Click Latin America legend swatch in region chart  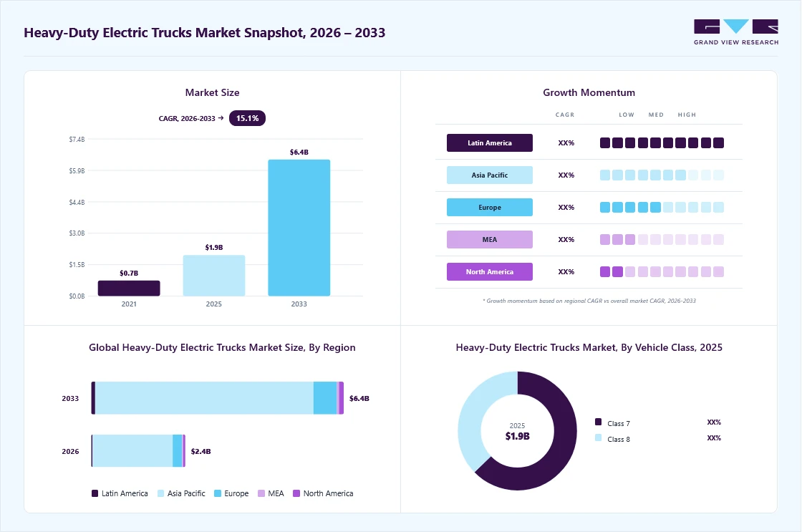pyautogui.click(x=95, y=493)
